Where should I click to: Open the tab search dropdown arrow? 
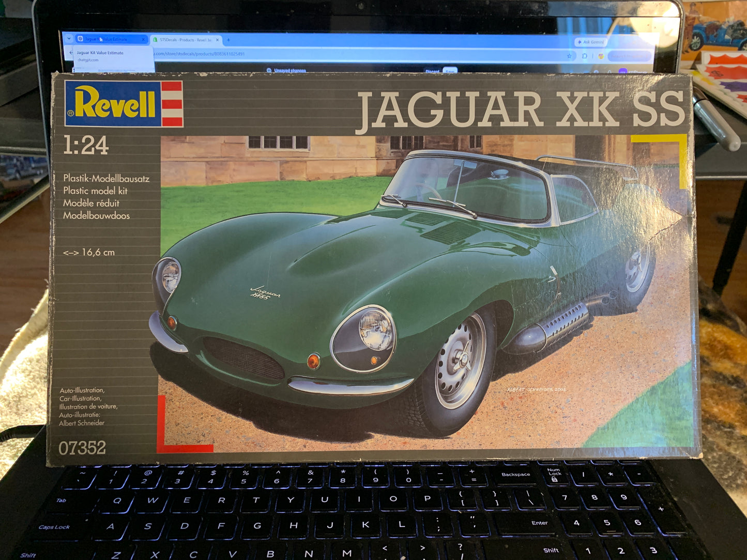click(x=69, y=38)
